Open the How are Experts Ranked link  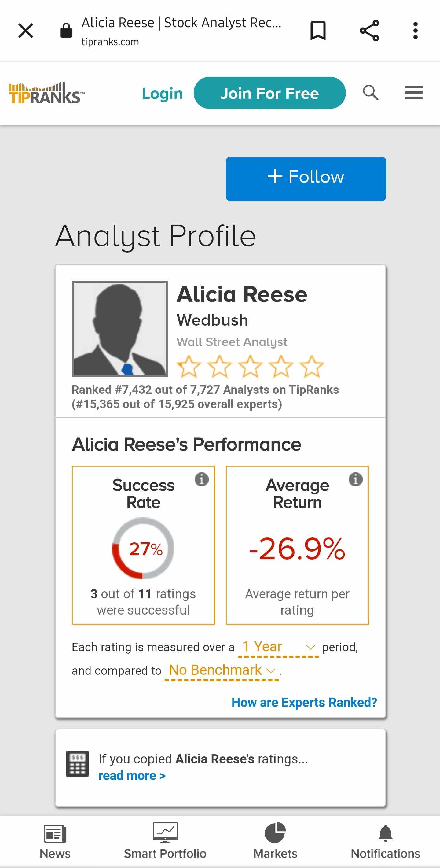click(x=304, y=703)
